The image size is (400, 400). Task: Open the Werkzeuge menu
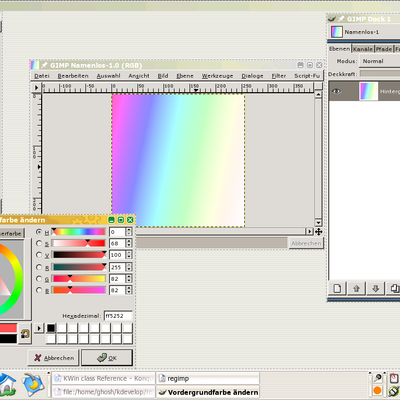(217, 76)
